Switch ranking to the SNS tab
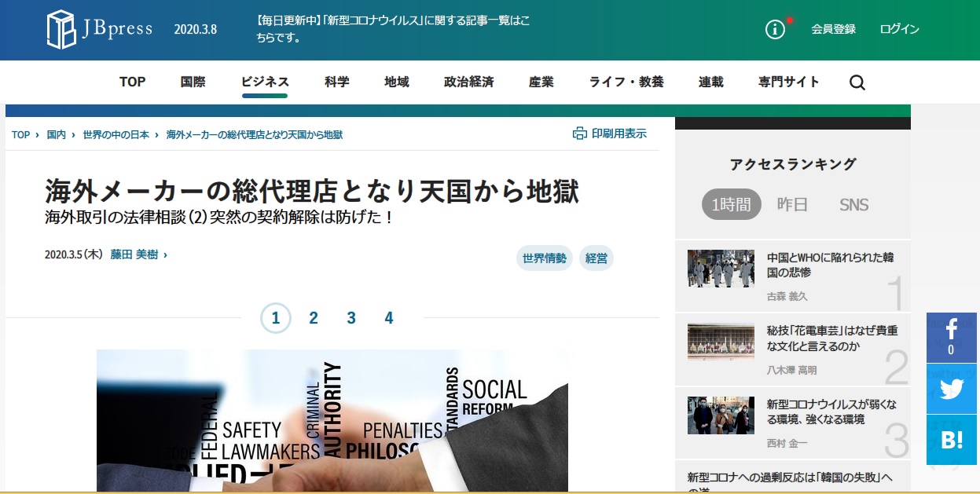Screen dimensions: 980x494 pyautogui.click(x=853, y=203)
